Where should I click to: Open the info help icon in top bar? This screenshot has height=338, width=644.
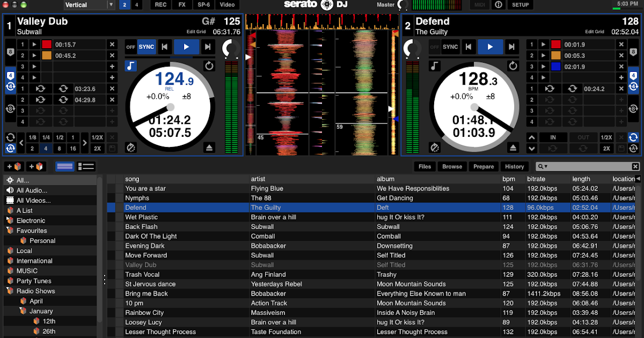499,5
